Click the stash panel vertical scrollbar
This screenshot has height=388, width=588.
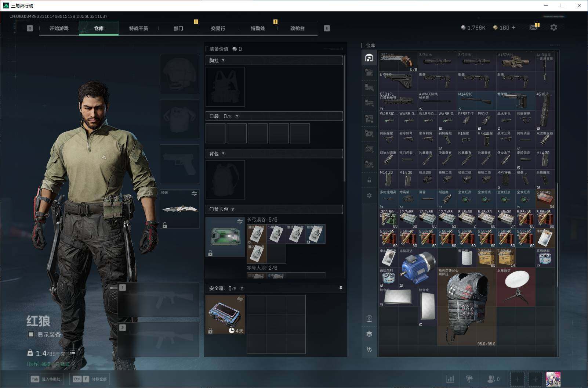pos(558,235)
